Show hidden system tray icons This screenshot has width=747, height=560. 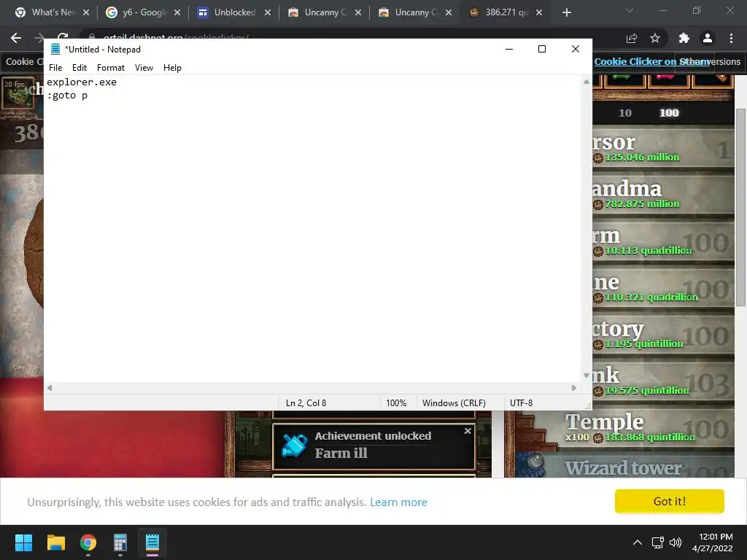(638, 542)
